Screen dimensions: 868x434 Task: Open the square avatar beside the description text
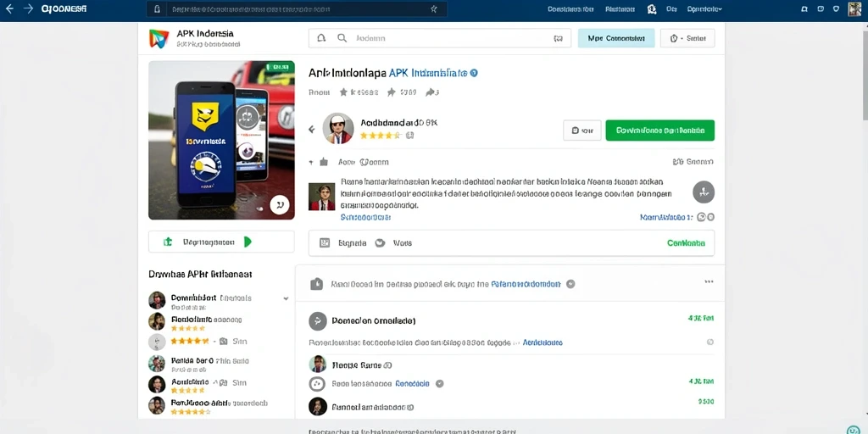coord(321,197)
